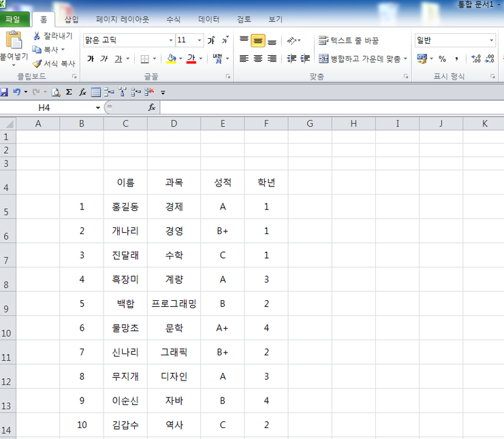Click inside the formula bar input
Screen dimensions: 504x439
click(x=332, y=108)
